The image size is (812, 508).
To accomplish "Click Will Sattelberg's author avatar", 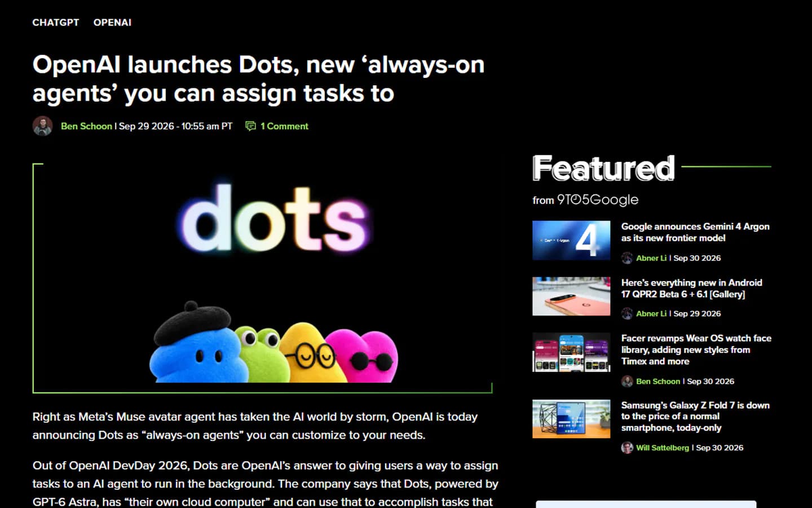I will point(627,448).
